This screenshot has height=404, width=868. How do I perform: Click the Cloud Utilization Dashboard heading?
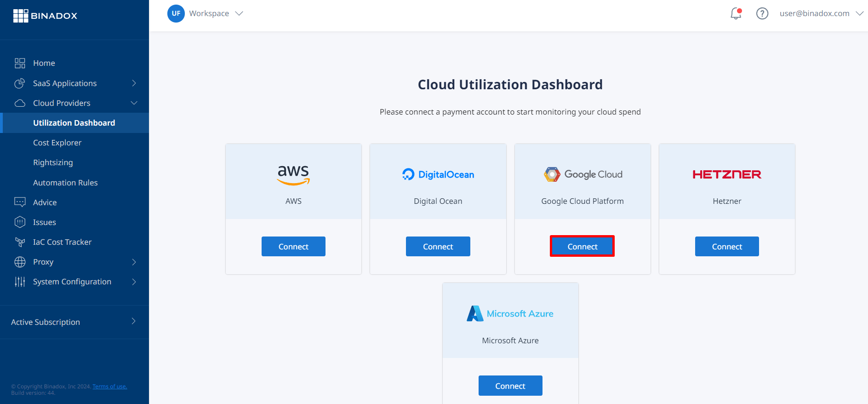(x=510, y=85)
